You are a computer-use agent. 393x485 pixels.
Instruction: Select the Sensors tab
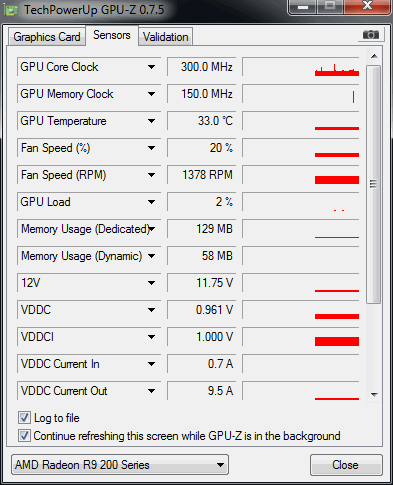point(112,35)
